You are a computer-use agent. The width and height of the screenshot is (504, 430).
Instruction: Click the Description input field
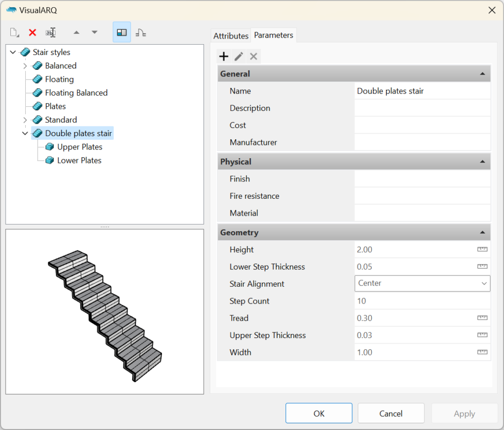click(422, 108)
